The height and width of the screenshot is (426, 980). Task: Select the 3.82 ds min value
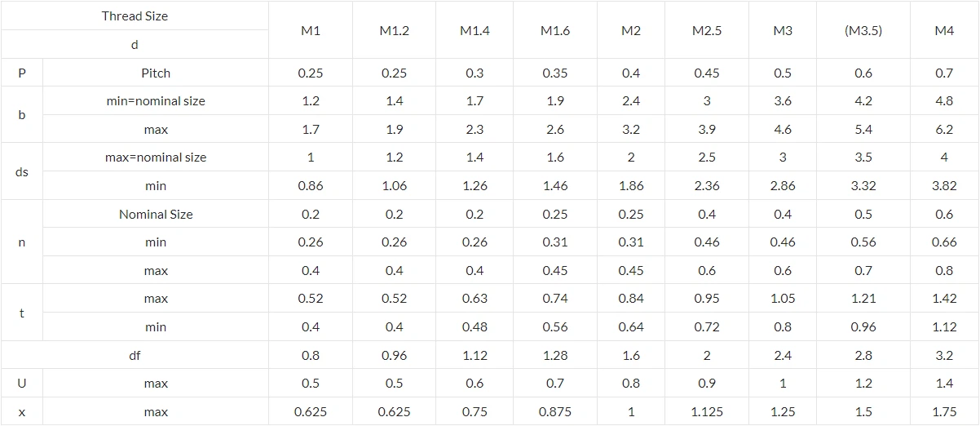pyautogui.click(x=944, y=186)
